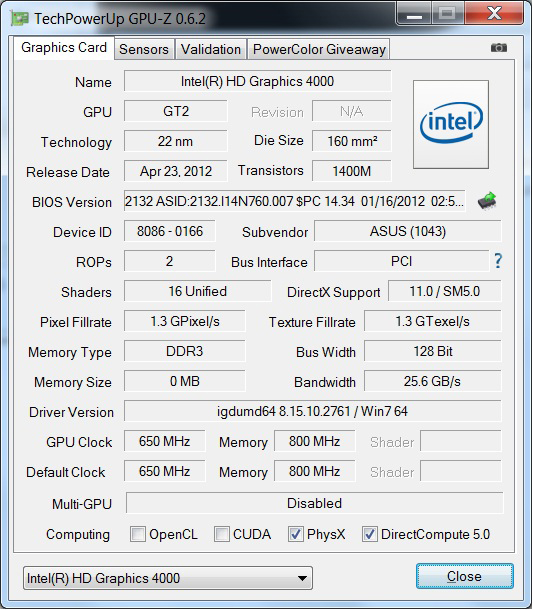The width and height of the screenshot is (533, 610).
Task: Click the Intel vendor logo
Action: (x=451, y=124)
